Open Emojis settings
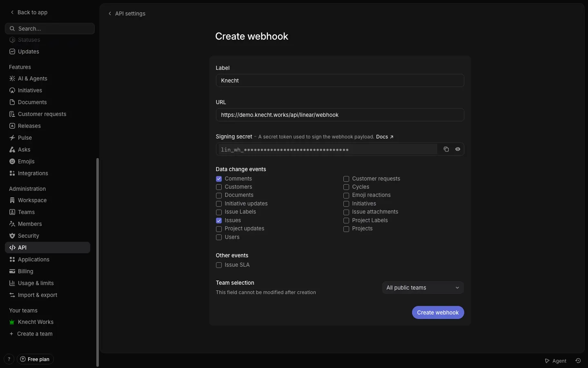 click(47, 161)
